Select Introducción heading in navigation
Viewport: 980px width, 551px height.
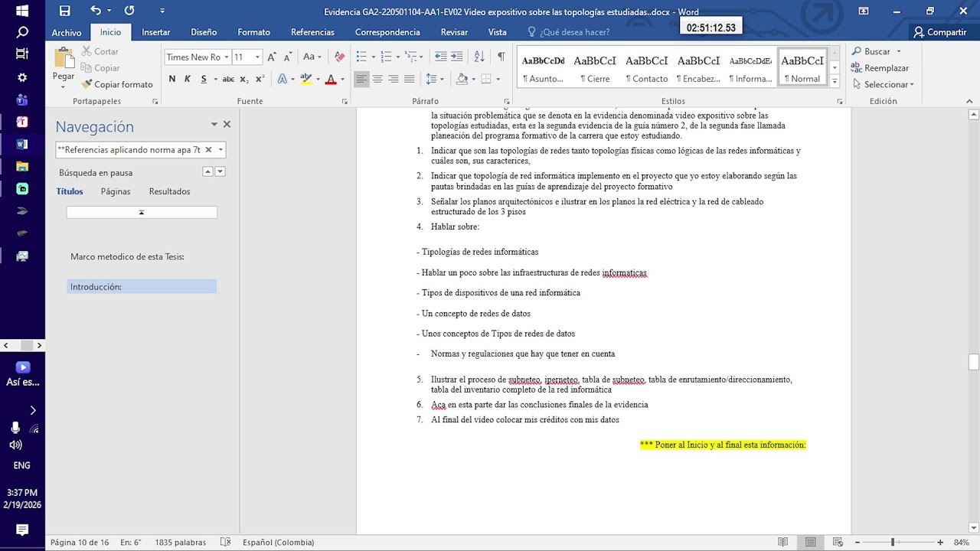pos(142,287)
